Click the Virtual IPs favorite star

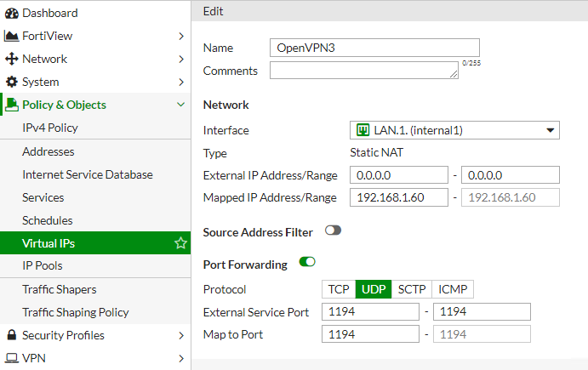tap(180, 243)
